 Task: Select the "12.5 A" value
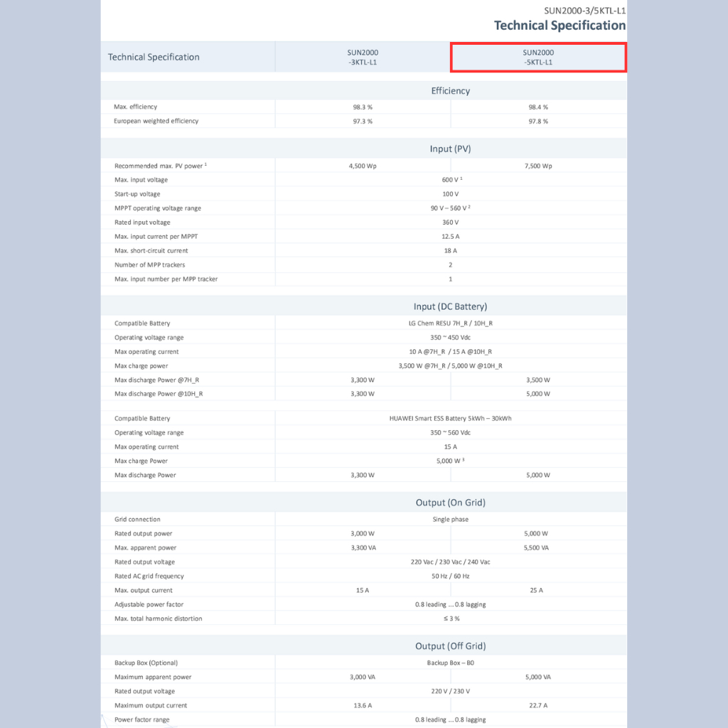click(x=450, y=236)
